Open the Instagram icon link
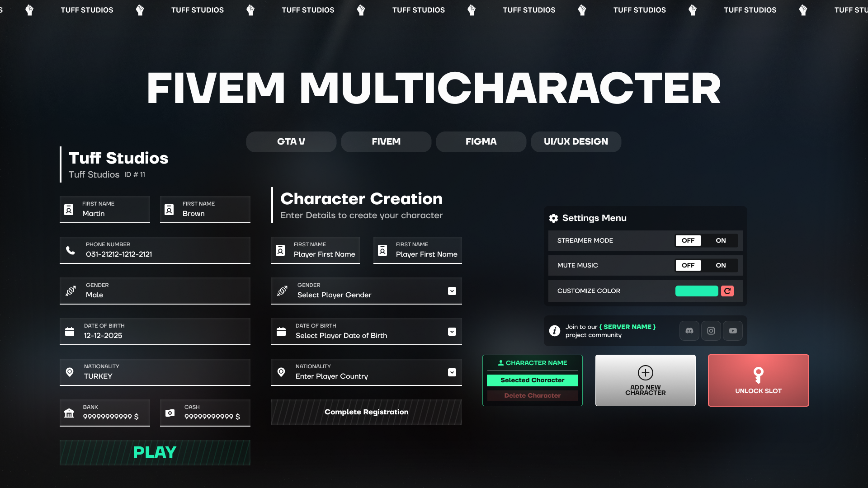 tap(711, 331)
